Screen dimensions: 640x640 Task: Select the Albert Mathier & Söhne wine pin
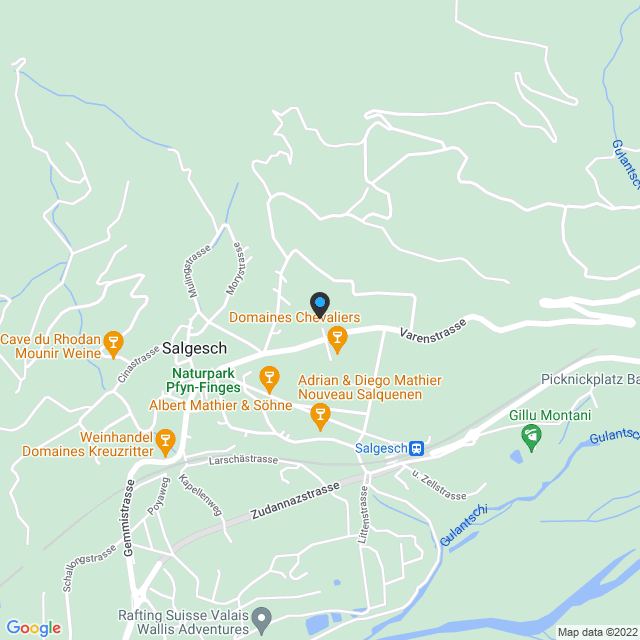[269, 380]
